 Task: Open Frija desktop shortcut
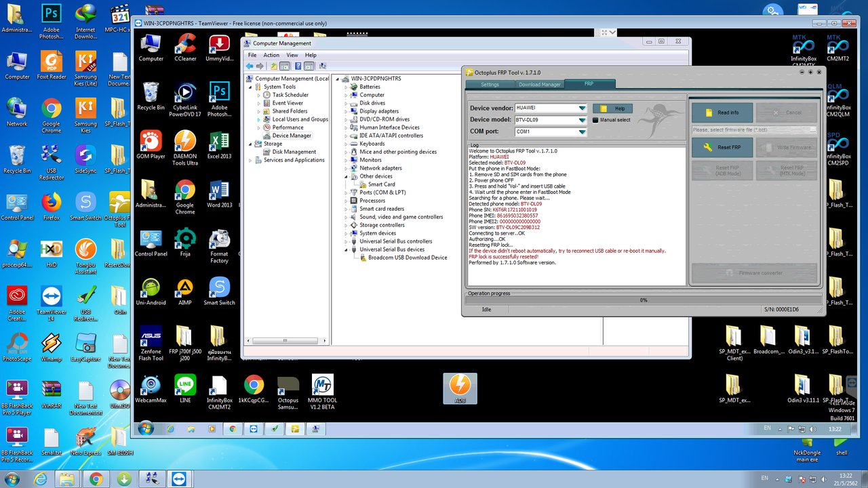point(185,243)
